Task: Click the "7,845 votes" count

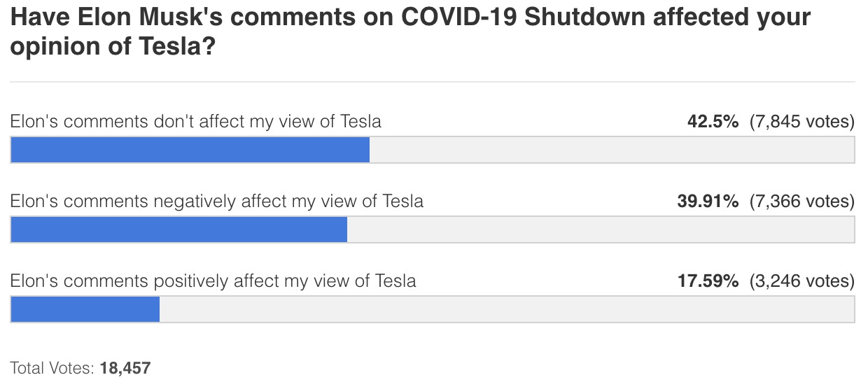Action: tap(801, 122)
